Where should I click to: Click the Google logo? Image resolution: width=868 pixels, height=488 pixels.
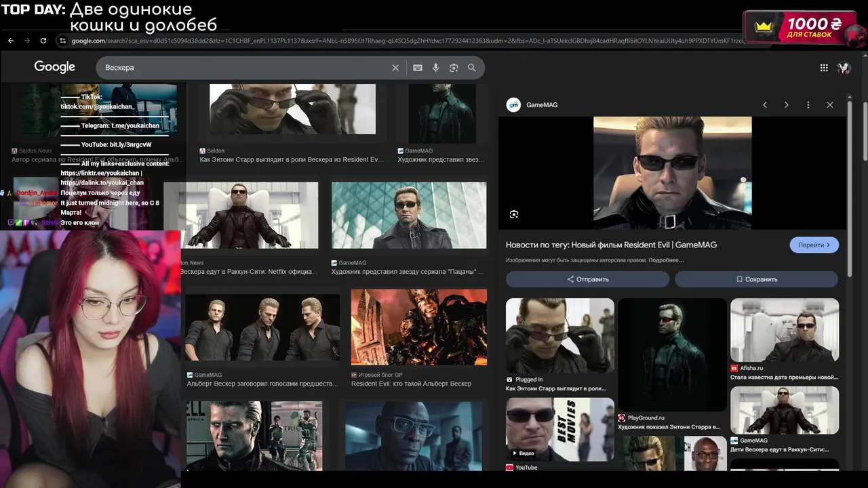pyautogui.click(x=55, y=67)
